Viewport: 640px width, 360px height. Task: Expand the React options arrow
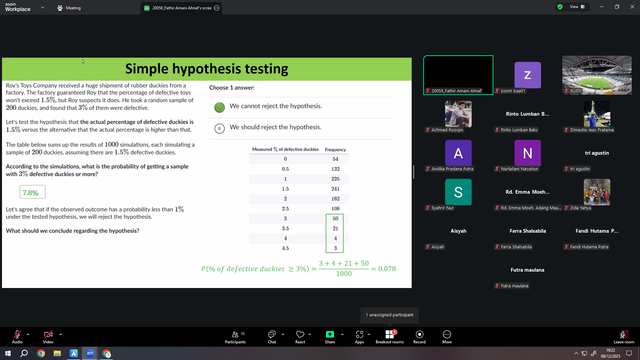[310, 334]
